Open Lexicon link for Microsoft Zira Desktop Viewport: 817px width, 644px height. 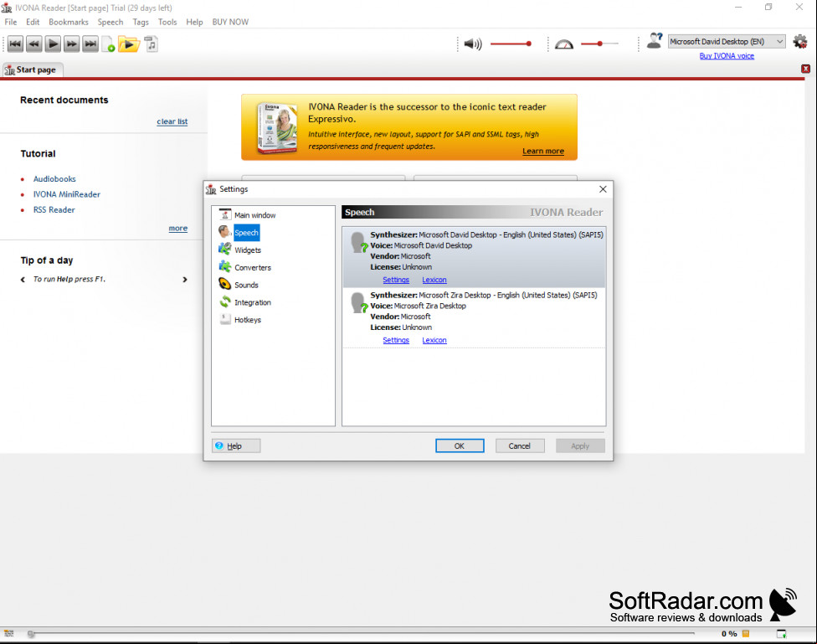point(434,340)
